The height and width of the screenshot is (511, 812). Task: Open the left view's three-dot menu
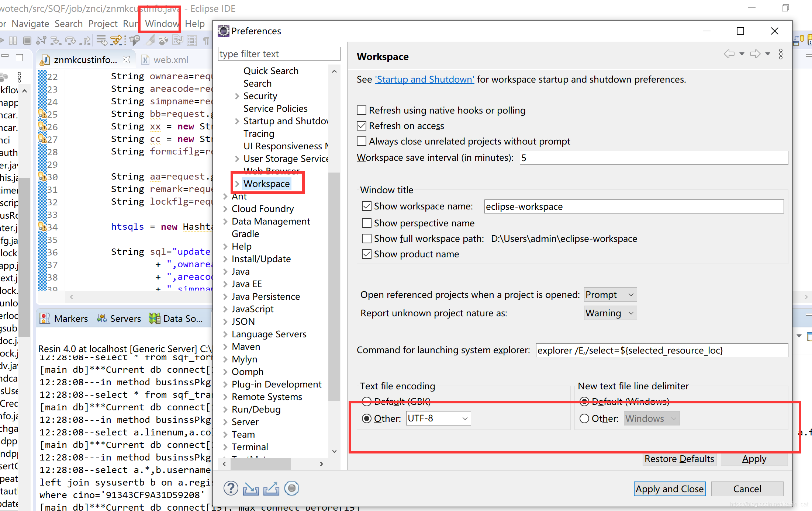[20, 77]
